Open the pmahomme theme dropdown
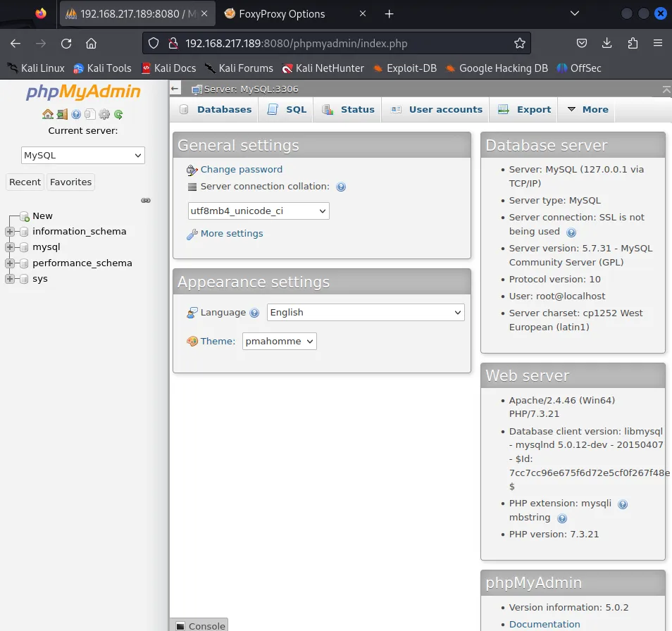The image size is (672, 631). [x=280, y=342]
